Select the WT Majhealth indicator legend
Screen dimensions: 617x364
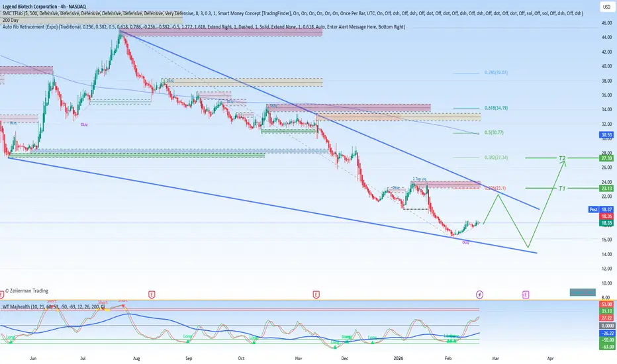54,306
